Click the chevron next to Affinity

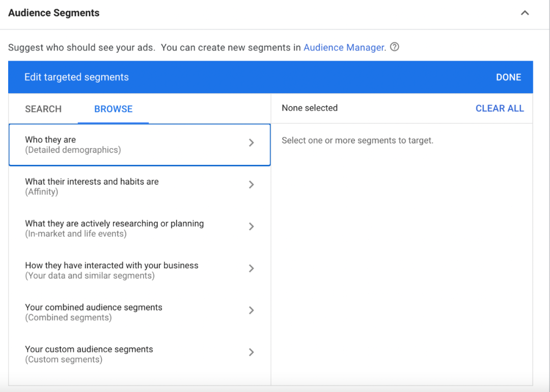pos(251,185)
